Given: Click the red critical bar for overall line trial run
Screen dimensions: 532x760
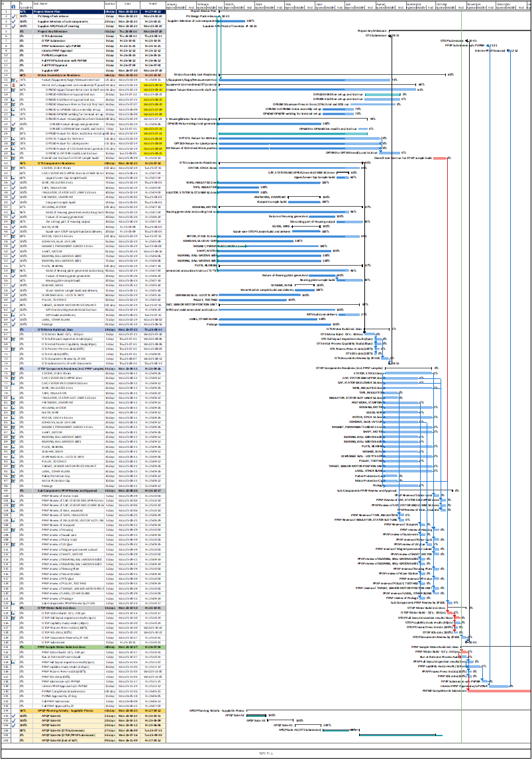Looking at the screenshot, I should click(440, 158).
